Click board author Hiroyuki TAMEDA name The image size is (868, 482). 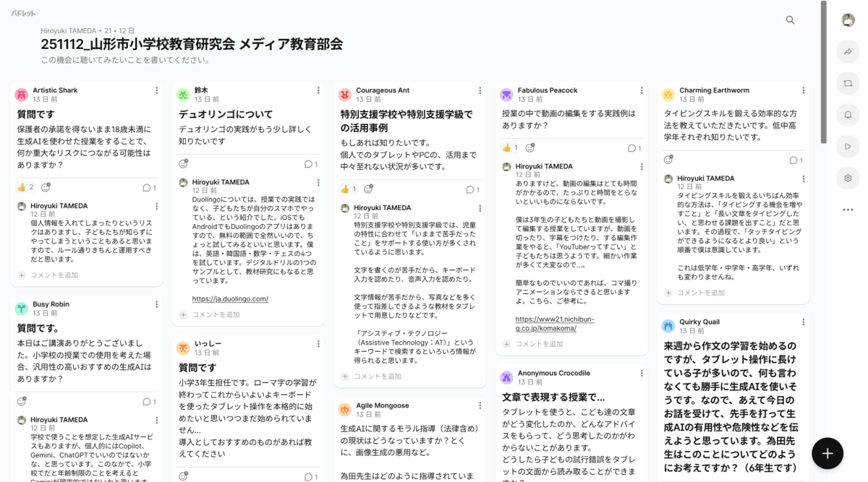point(68,31)
